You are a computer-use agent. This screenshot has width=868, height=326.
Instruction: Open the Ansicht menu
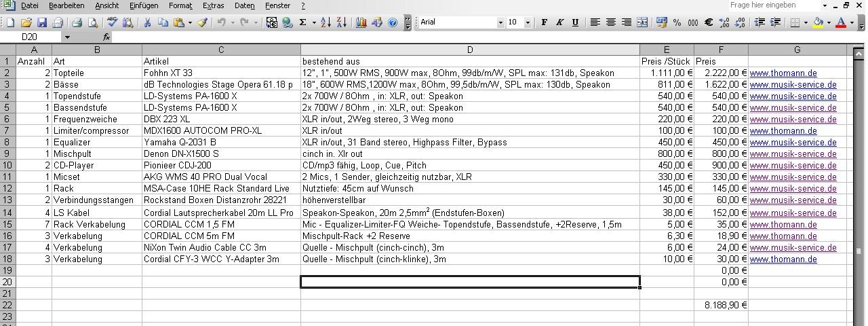click(106, 5)
